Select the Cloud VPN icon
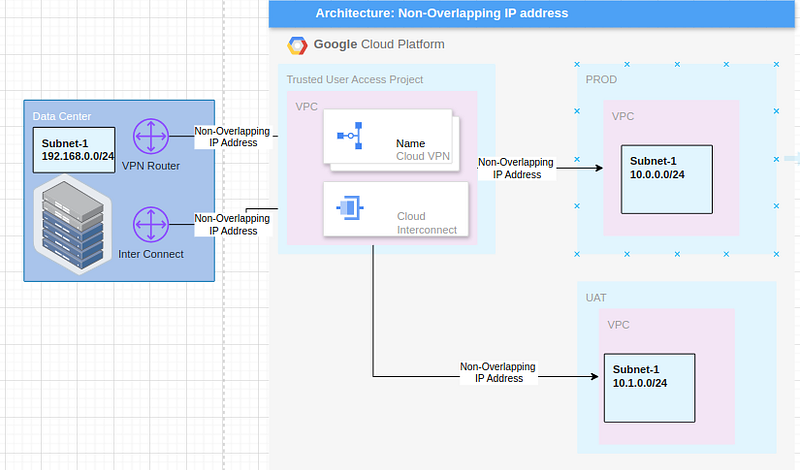 tap(350, 136)
